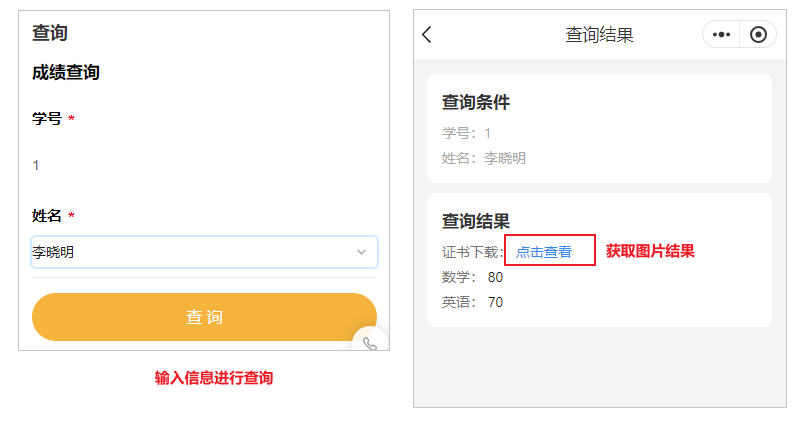Click the 学号: 1 condition line
Viewport: 805px width, 424px height.
[466, 133]
